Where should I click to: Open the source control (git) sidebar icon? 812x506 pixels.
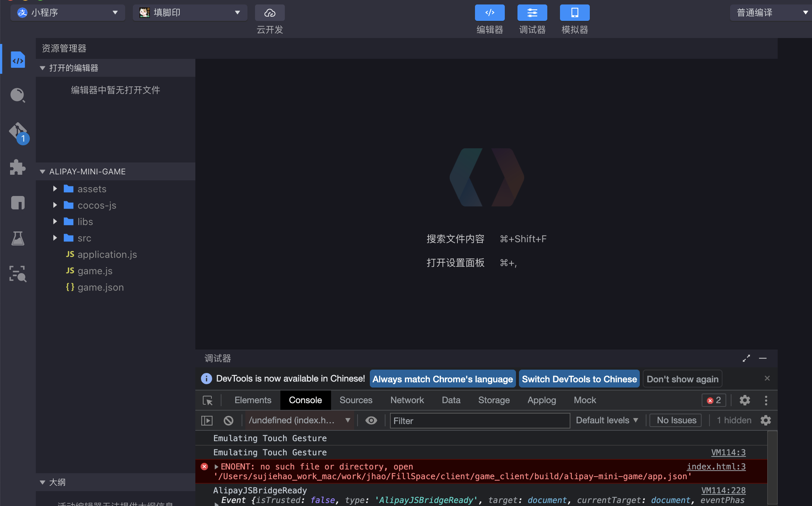[18, 132]
